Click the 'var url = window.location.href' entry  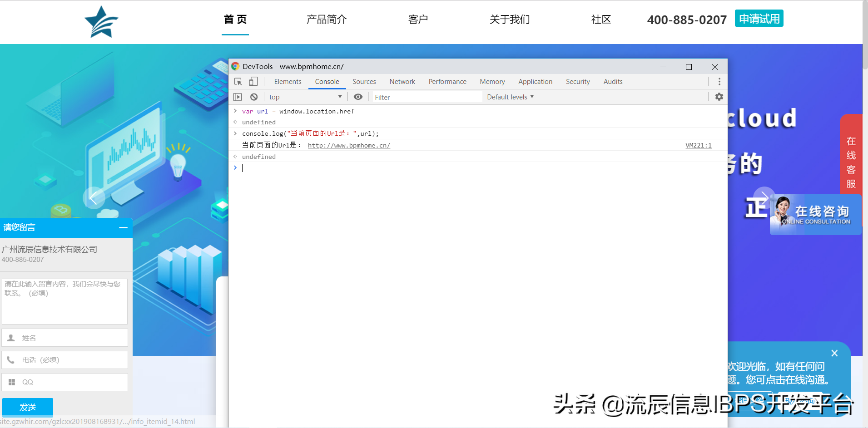tap(298, 111)
